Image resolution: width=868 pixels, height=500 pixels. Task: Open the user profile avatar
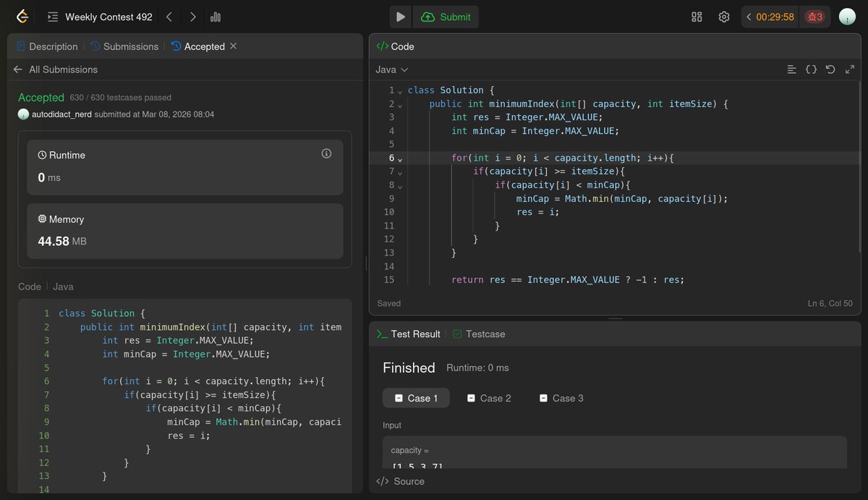(x=847, y=17)
